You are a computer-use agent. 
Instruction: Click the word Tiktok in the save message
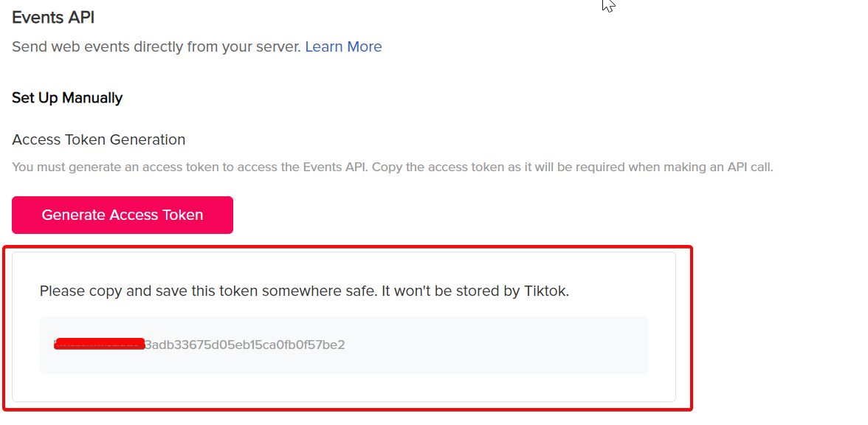(545, 291)
